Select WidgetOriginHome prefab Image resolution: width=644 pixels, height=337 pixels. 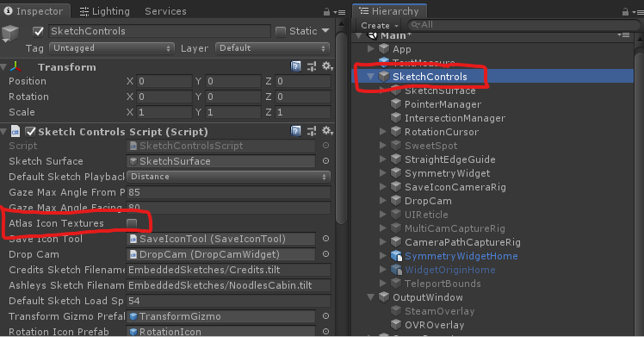[x=449, y=270]
